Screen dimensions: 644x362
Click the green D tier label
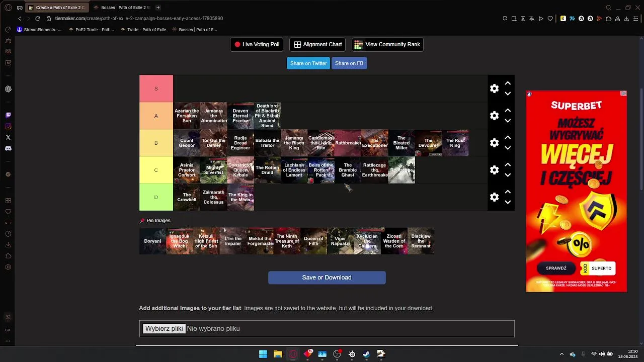click(156, 197)
